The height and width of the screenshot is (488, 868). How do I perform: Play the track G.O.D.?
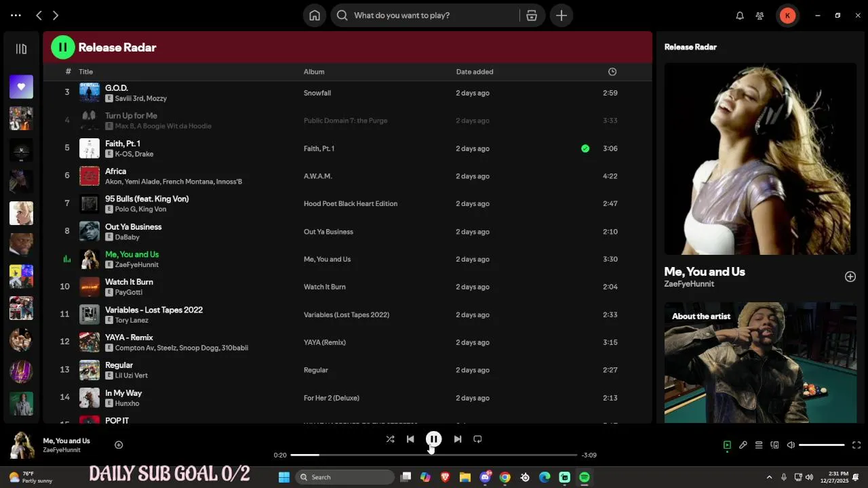coord(117,88)
